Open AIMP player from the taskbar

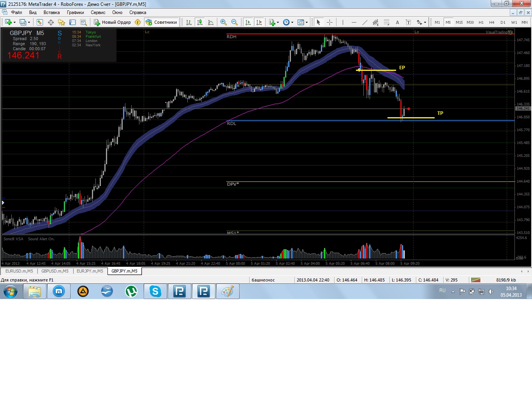[x=83, y=291]
